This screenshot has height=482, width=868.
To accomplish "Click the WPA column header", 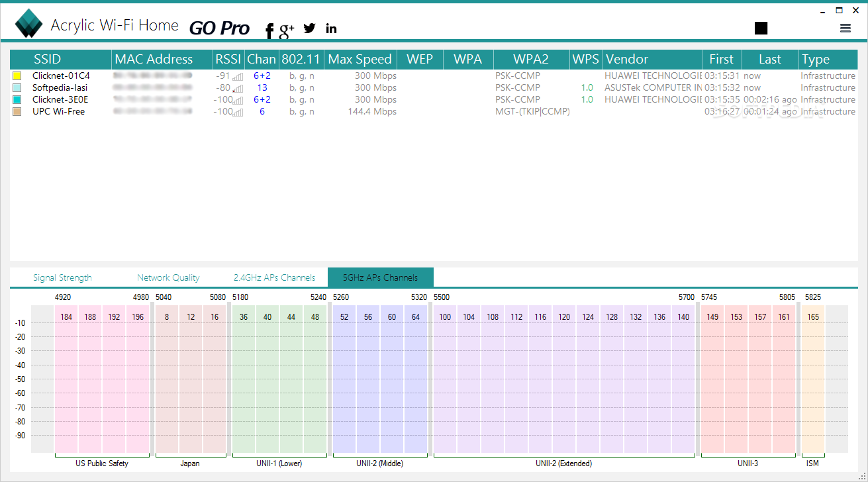I will pyautogui.click(x=468, y=59).
